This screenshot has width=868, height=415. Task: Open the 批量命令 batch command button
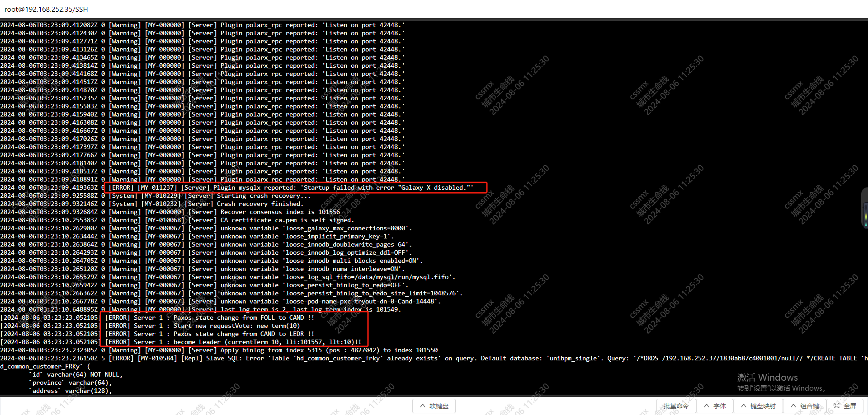coord(676,406)
